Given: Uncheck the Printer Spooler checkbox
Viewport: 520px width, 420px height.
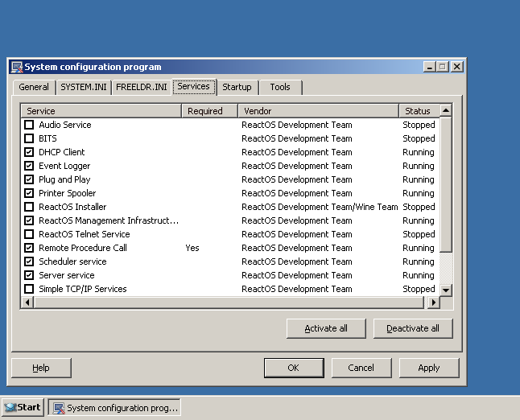Looking at the screenshot, I should pyautogui.click(x=29, y=193).
